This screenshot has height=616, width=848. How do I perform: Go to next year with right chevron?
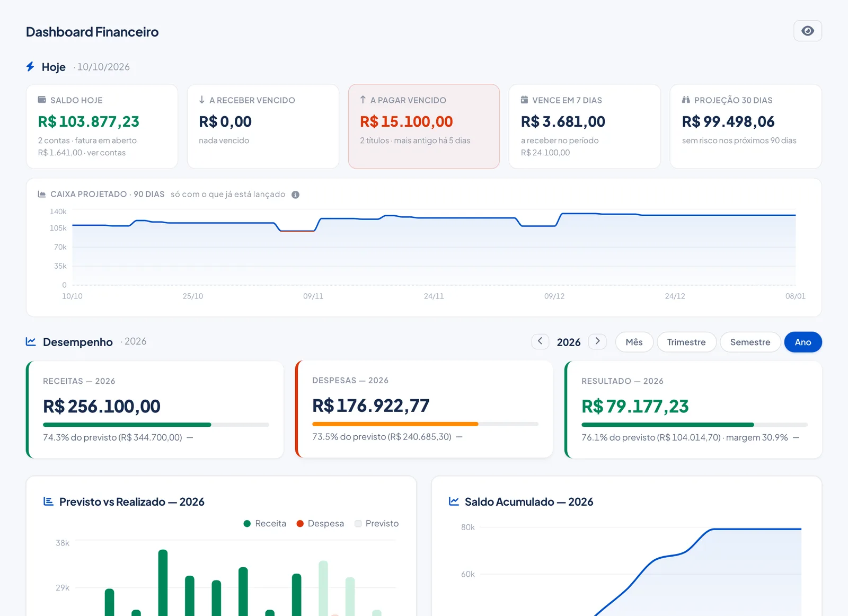tap(597, 341)
